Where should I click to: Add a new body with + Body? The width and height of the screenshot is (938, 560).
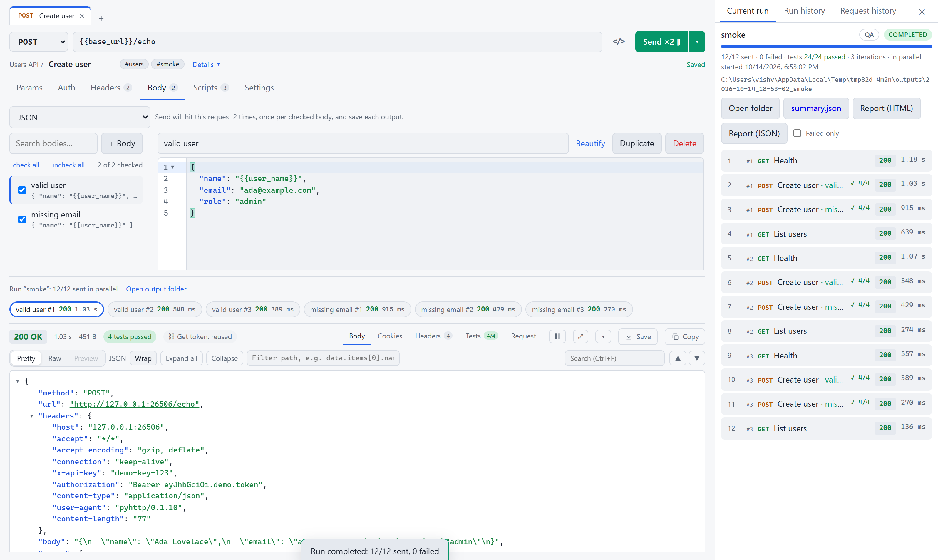(x=122, y=143)
